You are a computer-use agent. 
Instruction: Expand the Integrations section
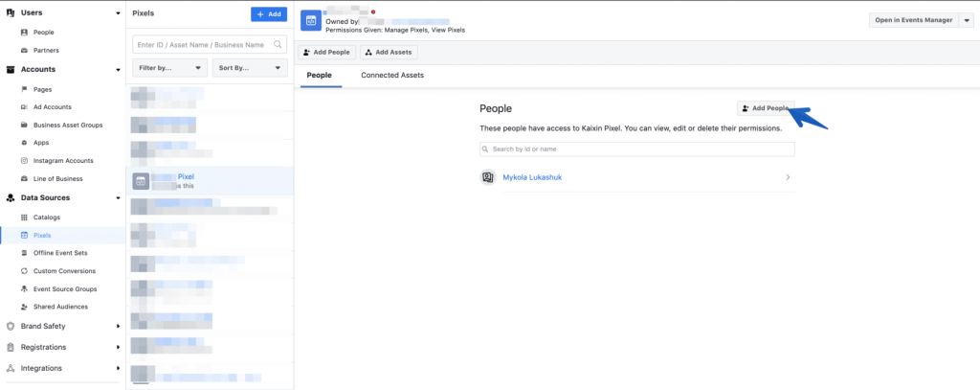pyautogui.click(x=118, y=368)
